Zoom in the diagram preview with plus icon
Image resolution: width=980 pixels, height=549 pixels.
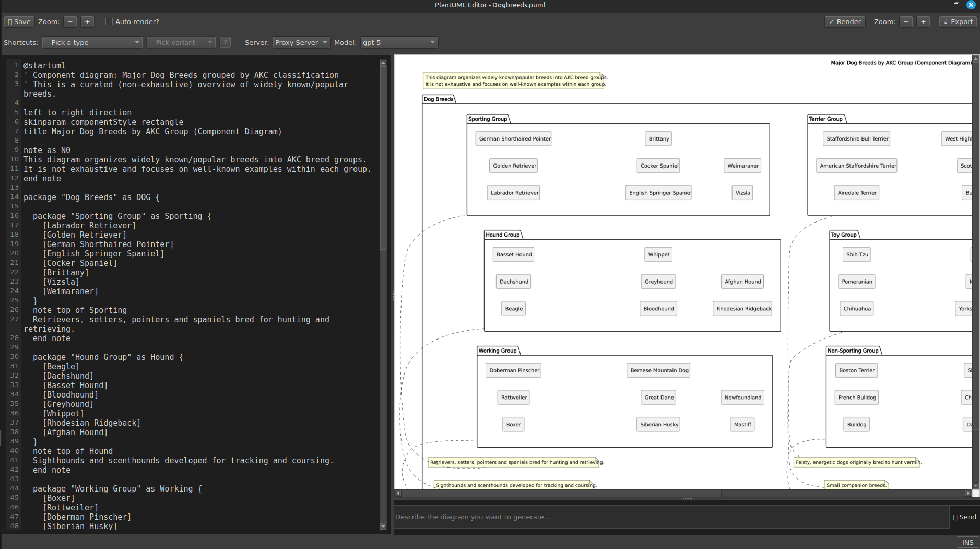(x=922, y=21)
